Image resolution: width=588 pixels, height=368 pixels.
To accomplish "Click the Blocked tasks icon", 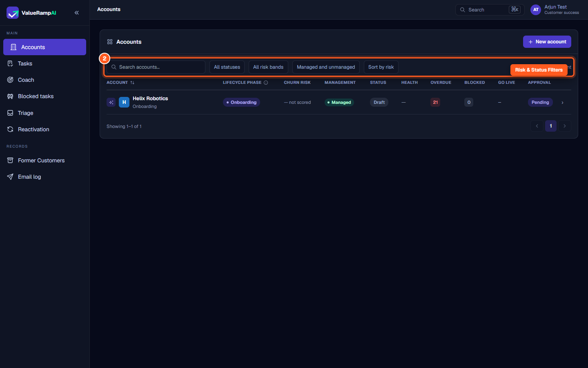I will click(x=10, y=96).
